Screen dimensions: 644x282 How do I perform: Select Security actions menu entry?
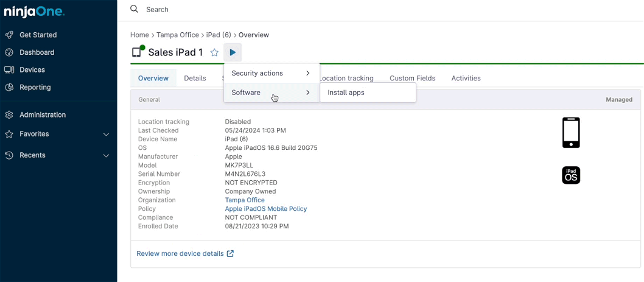click(272, 73)
